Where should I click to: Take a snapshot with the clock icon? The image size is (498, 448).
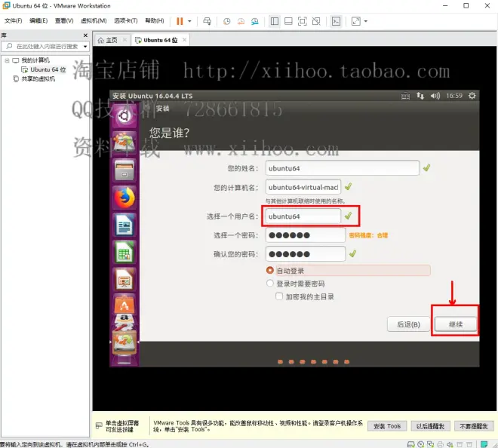click(x=227, y=21)
